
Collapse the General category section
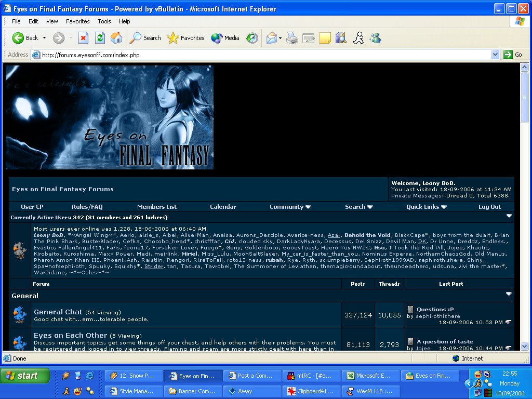coord(509,294)
